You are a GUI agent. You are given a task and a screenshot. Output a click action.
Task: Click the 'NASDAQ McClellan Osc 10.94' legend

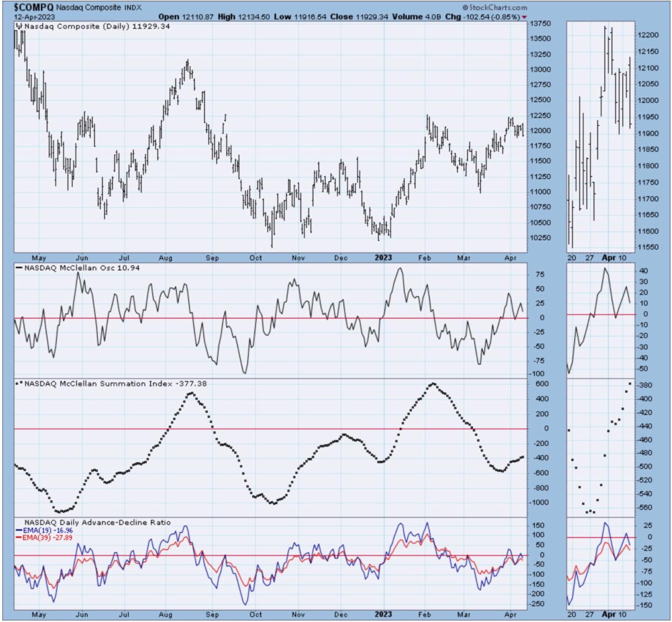click(x=82, y=268)
